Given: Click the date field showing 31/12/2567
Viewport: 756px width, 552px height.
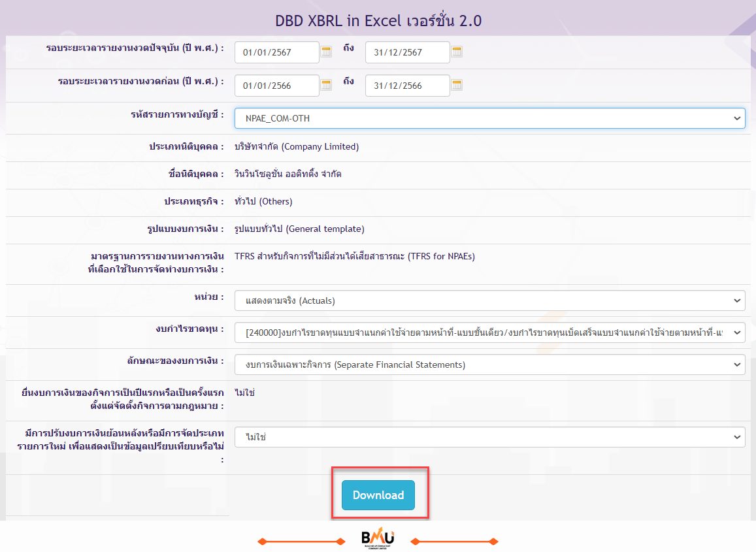Looking at the screenshot, I should (407, 52).
